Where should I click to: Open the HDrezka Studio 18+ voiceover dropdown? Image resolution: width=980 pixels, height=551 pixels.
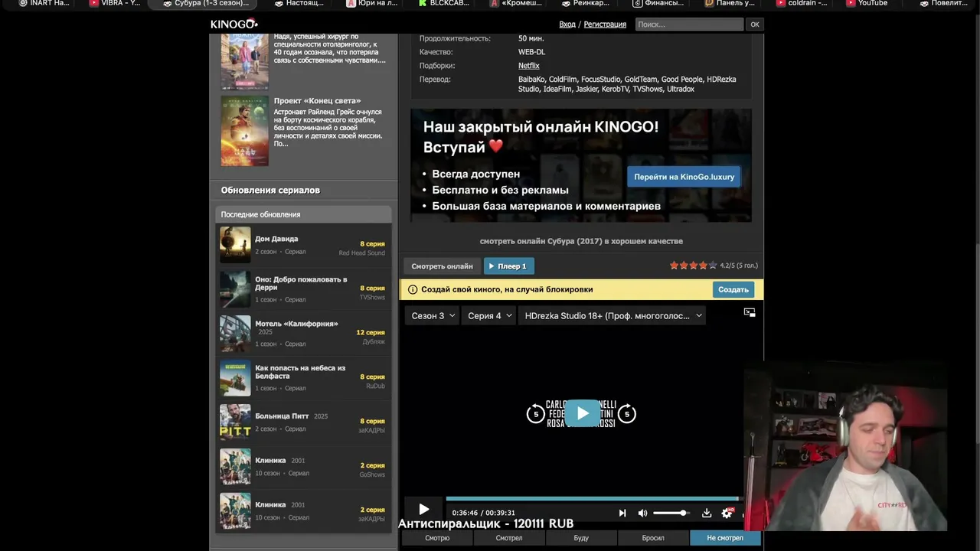click(x=612, y=315)
